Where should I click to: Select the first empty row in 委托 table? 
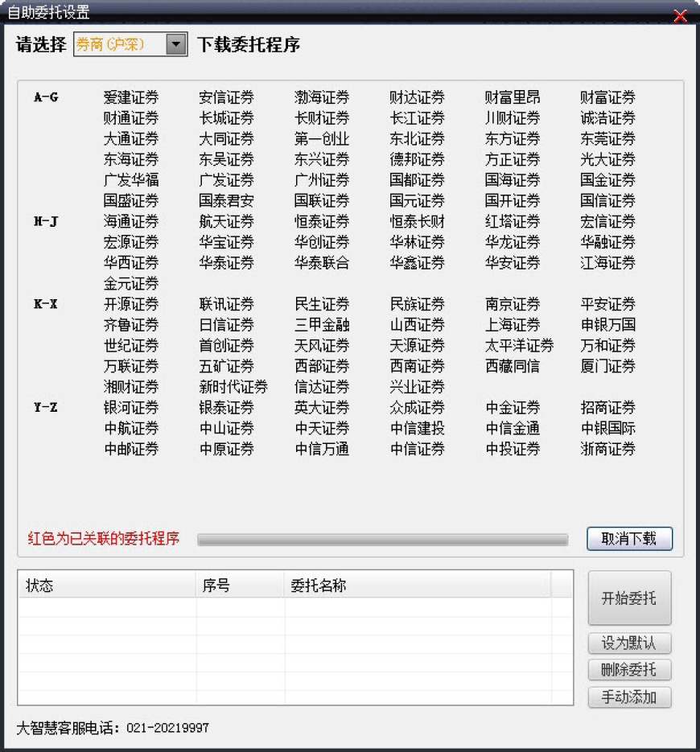click(x=295, y=607)
